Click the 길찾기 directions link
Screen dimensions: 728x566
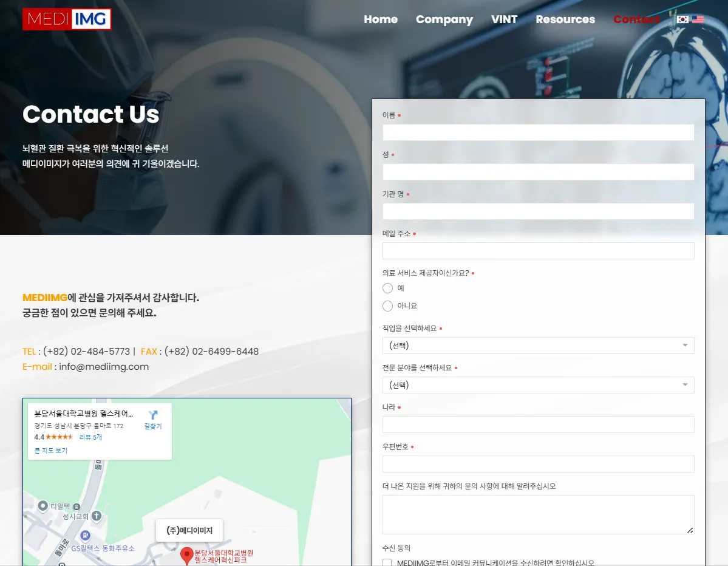click(153, 426)
